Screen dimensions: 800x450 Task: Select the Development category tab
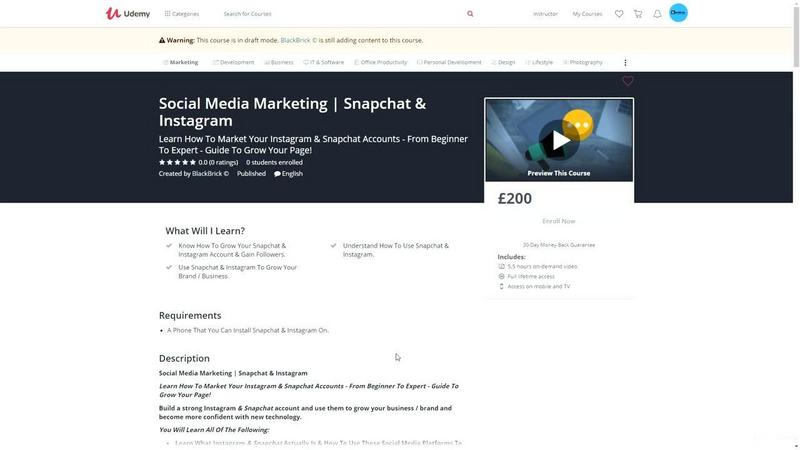click(x=233, y=62)
